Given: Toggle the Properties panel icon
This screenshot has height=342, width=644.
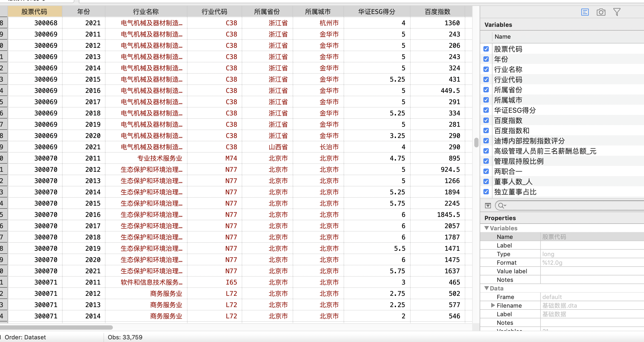Looking at the screenshot, I should 585,12.
